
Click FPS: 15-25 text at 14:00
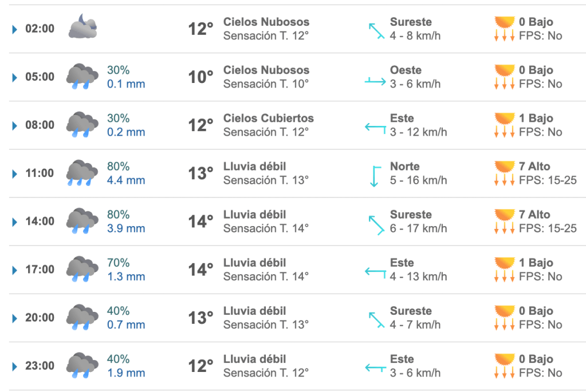coord(548,228)
